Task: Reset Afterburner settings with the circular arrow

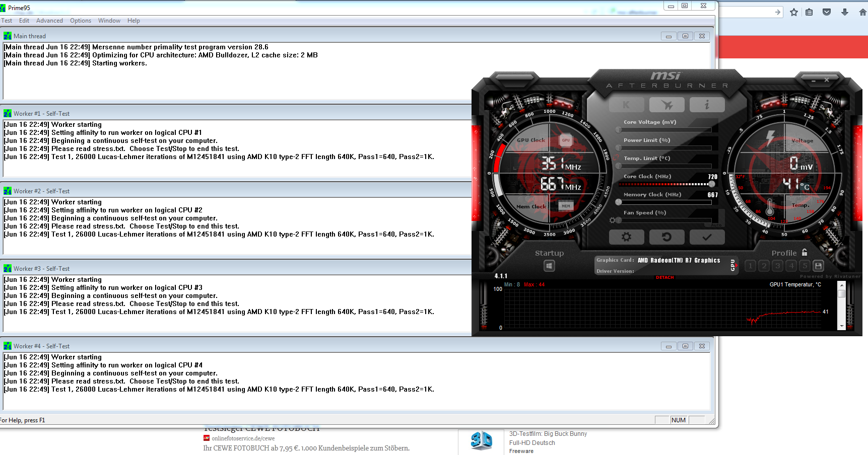Action: tap(666, 237)
